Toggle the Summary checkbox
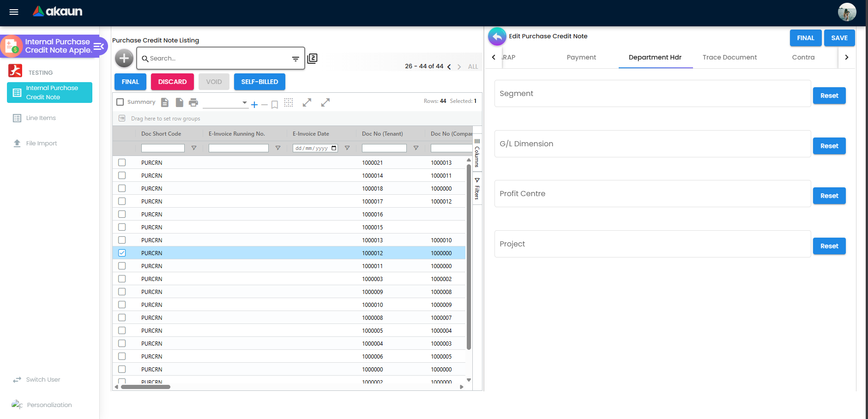Image resolution: width=868 pixels, height=419 pixels. coord(120,102)
